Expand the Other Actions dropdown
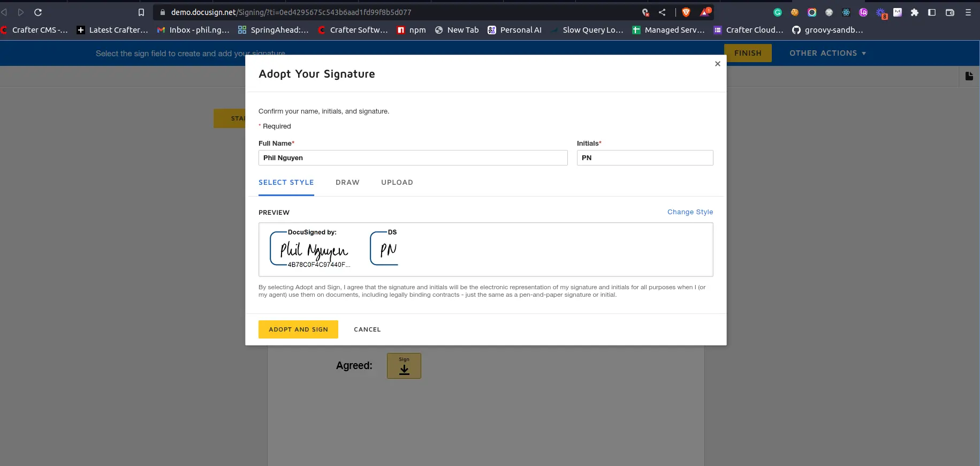Image resolution: width=980 pixels, height=466 pixels. [827, 53]
